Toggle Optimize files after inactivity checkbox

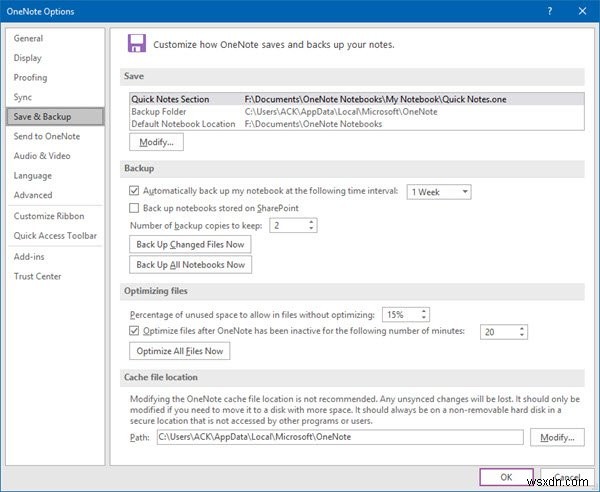pos(134,331)
